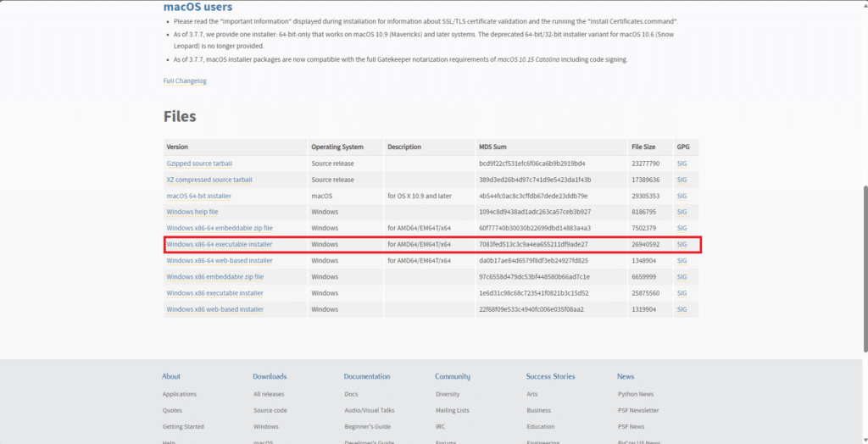Open SIG for x86 executable installer

coord(682,293)
